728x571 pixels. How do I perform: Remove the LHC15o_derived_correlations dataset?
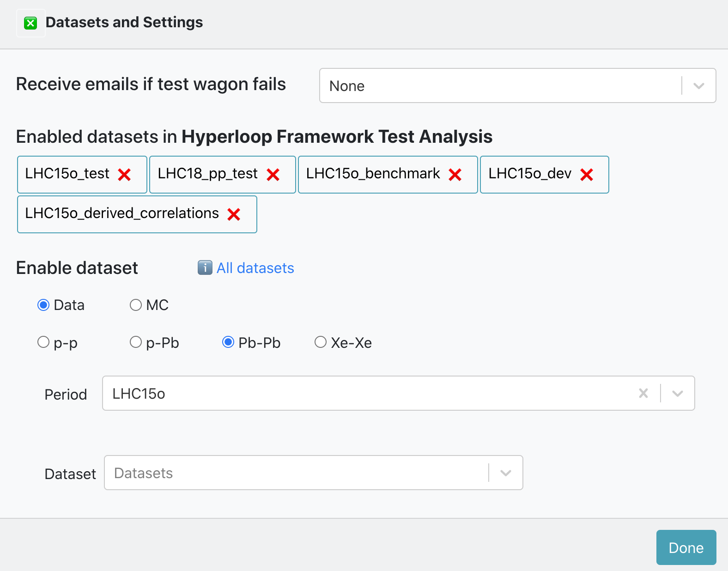tap(234, 214)
